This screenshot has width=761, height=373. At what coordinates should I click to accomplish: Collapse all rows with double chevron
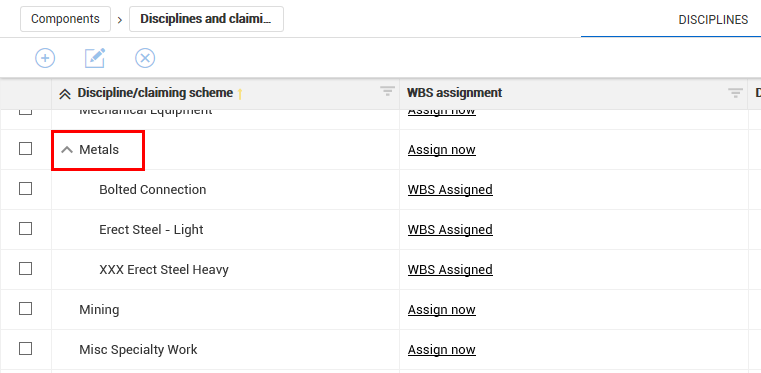(65, 94)
